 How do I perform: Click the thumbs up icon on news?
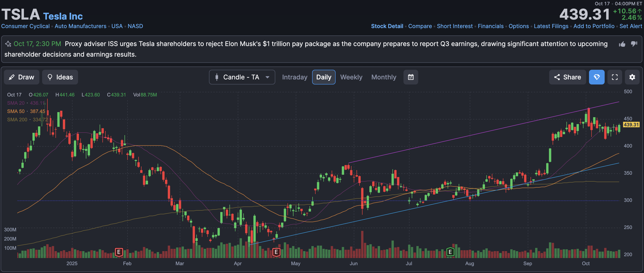tap(622, 44)
